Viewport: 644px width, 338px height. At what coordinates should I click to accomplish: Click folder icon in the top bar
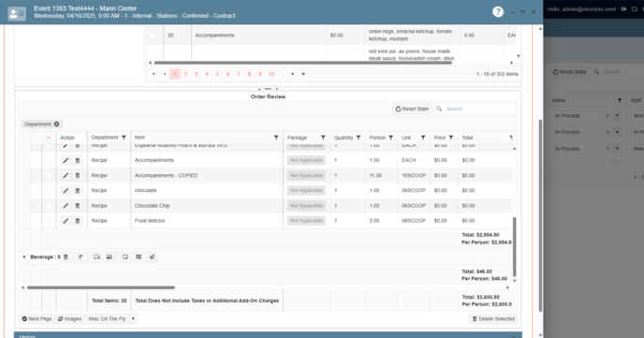point(635,9)
